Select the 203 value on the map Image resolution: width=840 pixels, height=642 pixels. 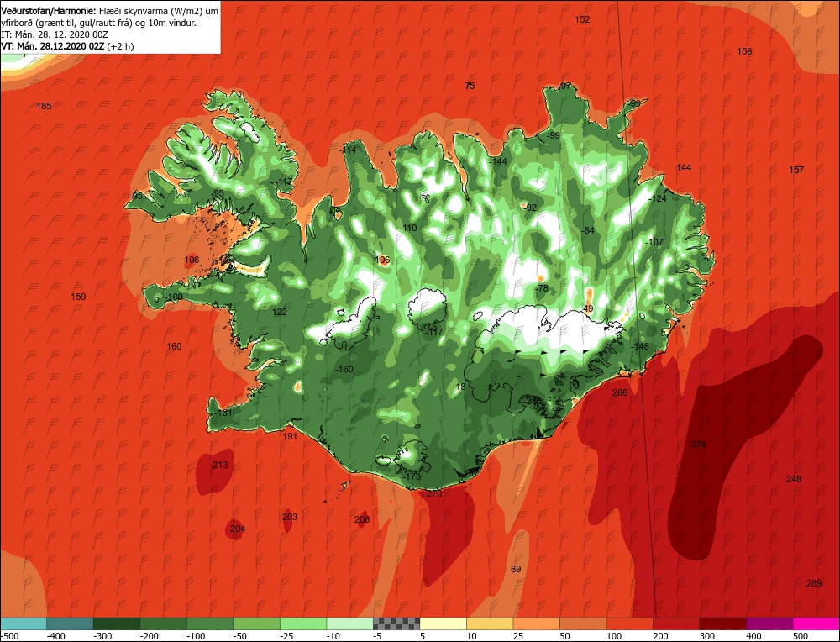tap(290, 517)
